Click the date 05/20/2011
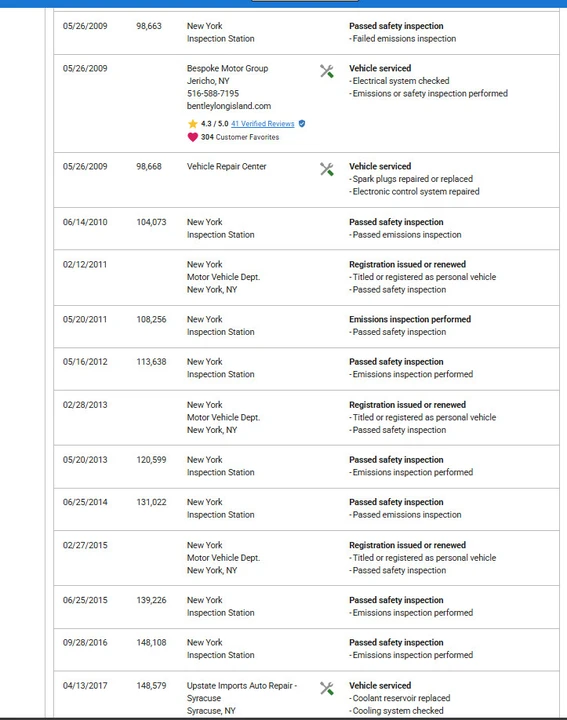Viewport: 567px width, 720px height. (x=85, y=320)
